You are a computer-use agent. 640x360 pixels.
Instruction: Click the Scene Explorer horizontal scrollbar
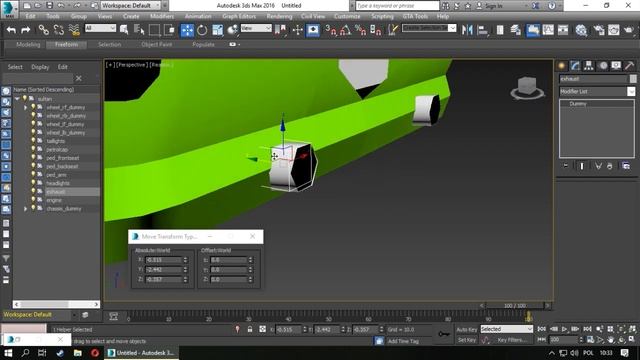click(x=56, y=304)
